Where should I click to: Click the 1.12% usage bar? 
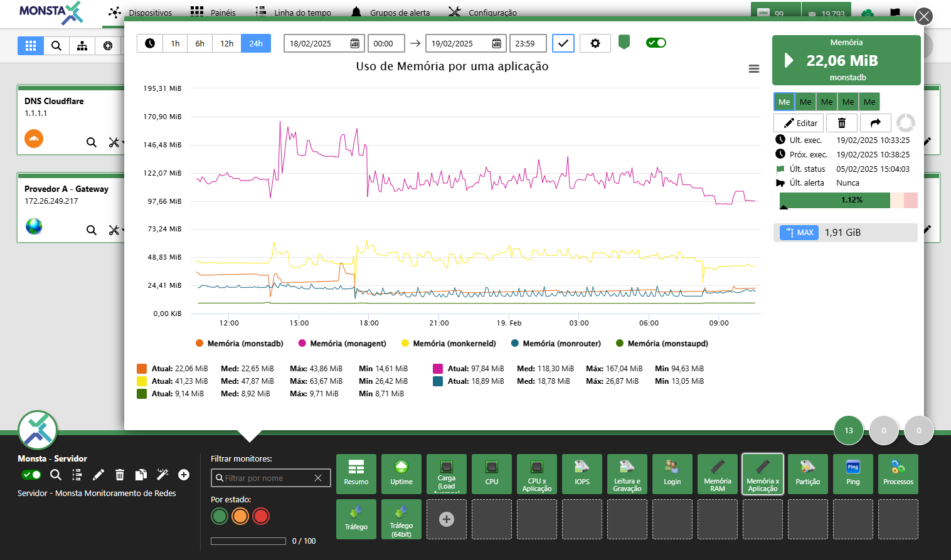849,200
